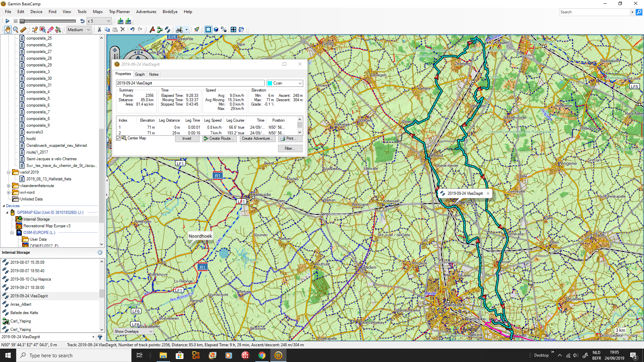Screen dimensions: 644x362
Task: Click the map zoom-in plus control
Action: coord(115,50)
